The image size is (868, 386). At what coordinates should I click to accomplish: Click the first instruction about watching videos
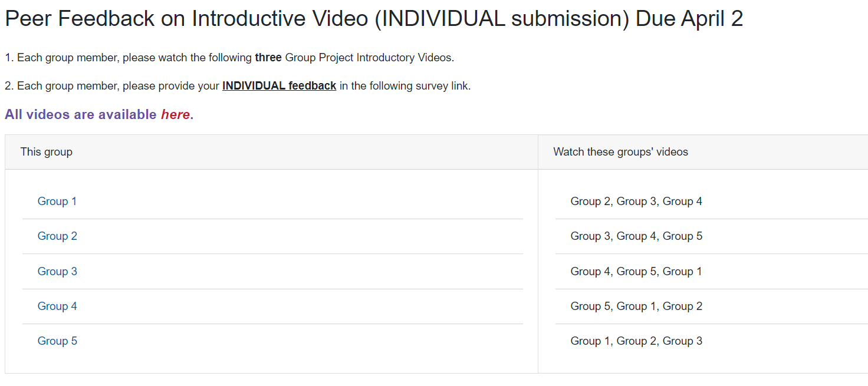pyautogui.click(x=229, y=58)
